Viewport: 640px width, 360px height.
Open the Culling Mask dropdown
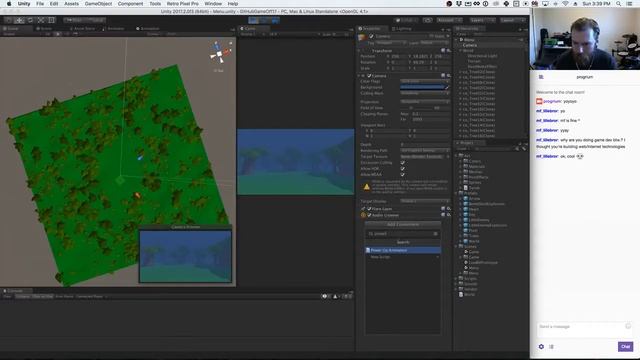tap(424, 93)
